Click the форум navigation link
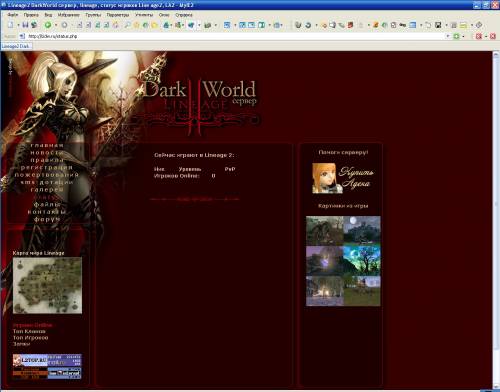Screen dimensions: 500x392 click(47, 219)
